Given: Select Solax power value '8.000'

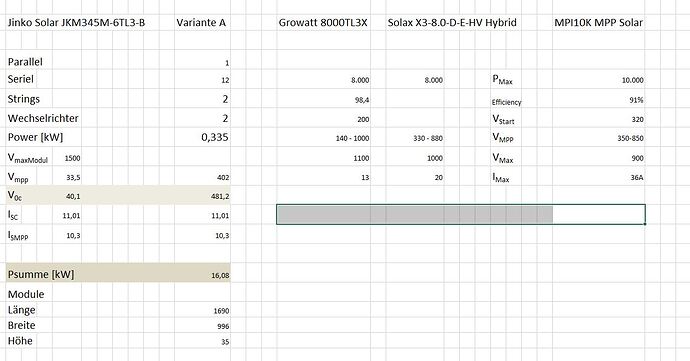Looking at the screenshot, I should tap(434, 80).
